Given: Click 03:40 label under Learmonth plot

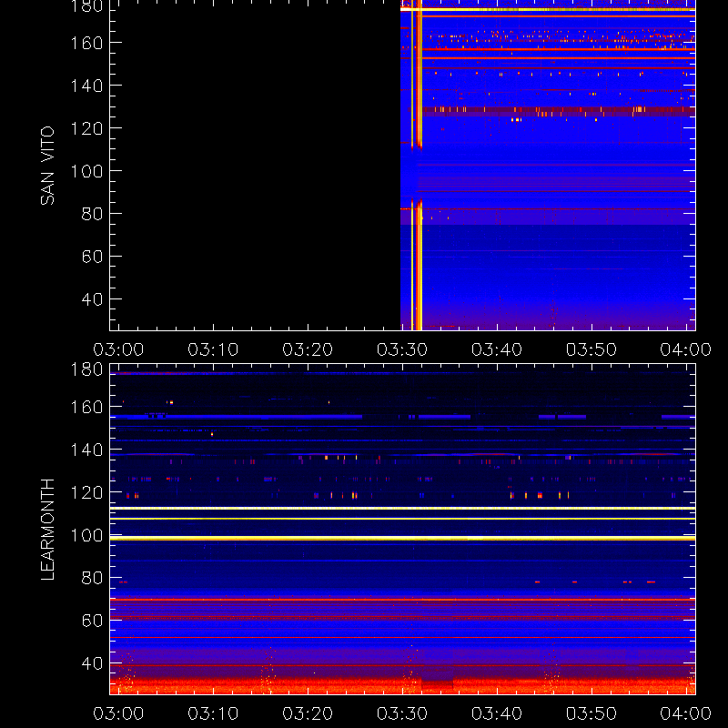Looking at the screenshot, I should pyautogui.click(x=497, y=713).
